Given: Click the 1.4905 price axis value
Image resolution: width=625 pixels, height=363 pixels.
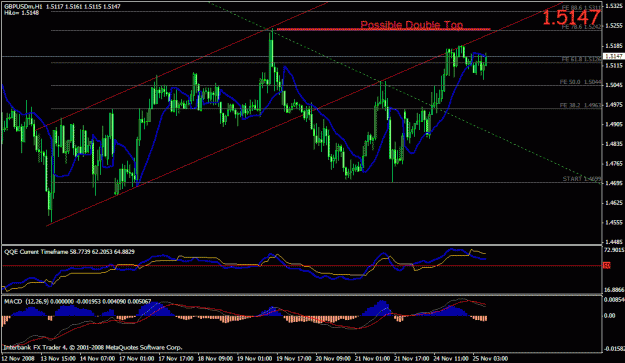Looking at the screenshot, I should click(613, 124).
